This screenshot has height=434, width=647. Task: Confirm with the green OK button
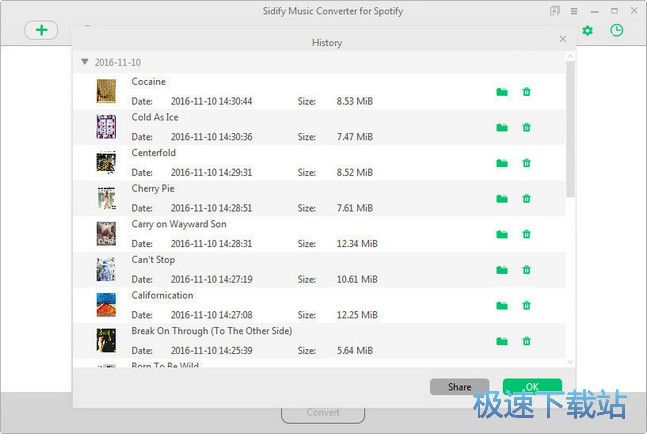(532, 387)
